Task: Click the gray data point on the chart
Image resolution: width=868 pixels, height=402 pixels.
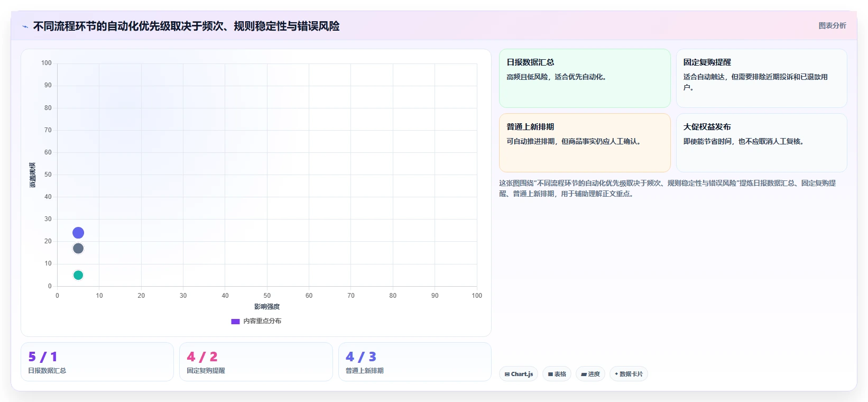Action: click(78, 249)
